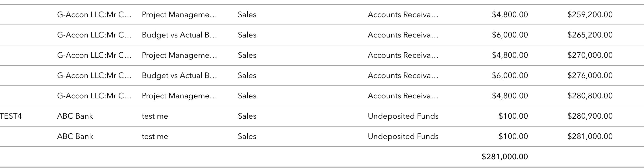644x168 pixels.
Task: Select the $270,000.00 balance value
Action: [590, 55]
